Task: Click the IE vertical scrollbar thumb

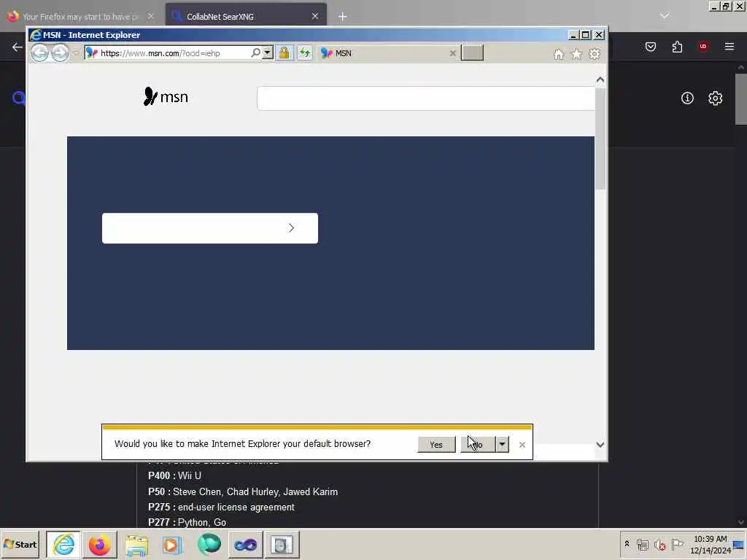Action: pyautogui.click(x=600, y=138)
